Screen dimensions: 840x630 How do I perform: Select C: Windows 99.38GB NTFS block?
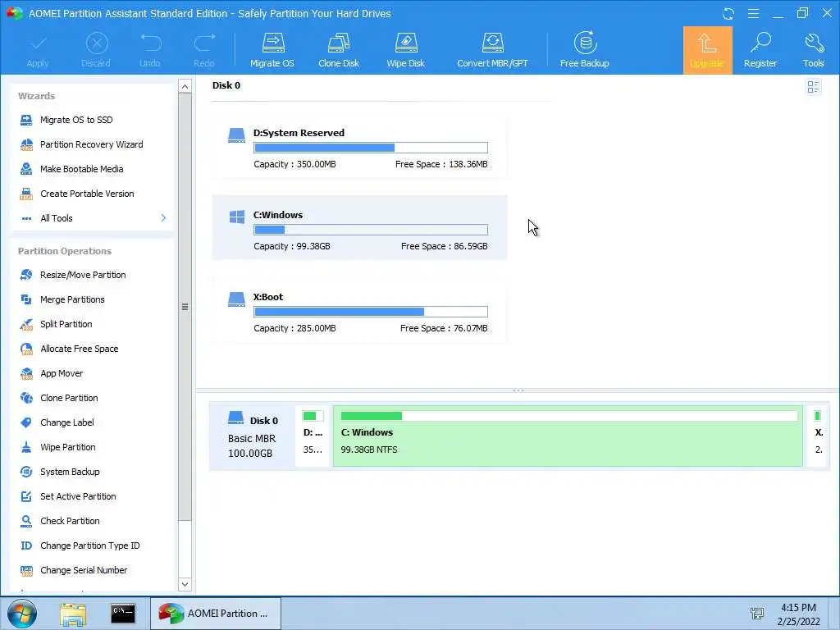coord(568,436)
